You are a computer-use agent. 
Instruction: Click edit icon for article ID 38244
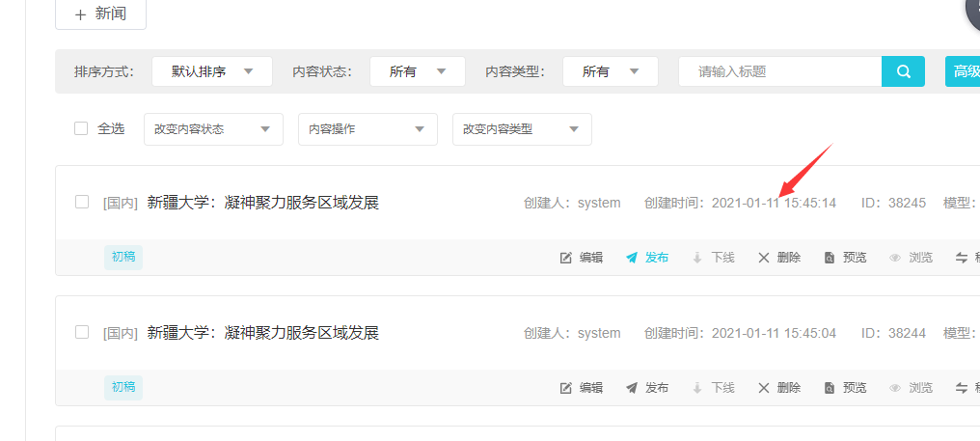(x=565, y=389)
